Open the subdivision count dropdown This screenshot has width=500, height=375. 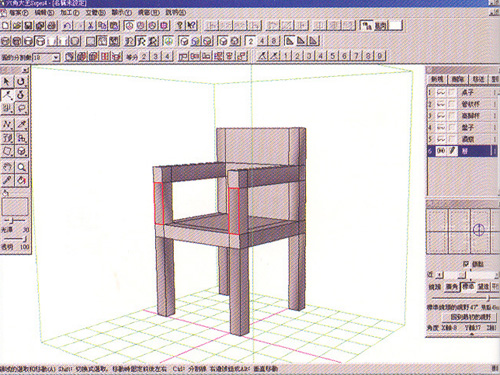coord(56,57)
